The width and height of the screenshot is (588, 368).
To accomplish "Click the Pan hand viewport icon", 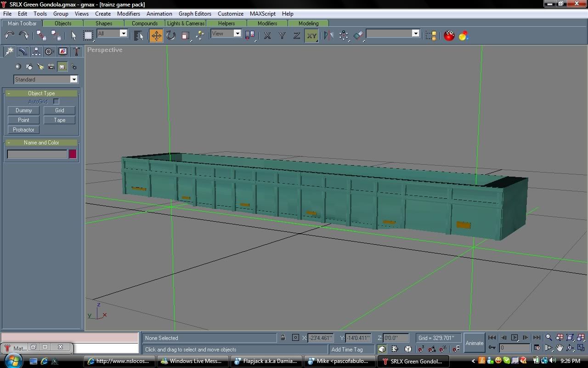I will tap(560, 348).
